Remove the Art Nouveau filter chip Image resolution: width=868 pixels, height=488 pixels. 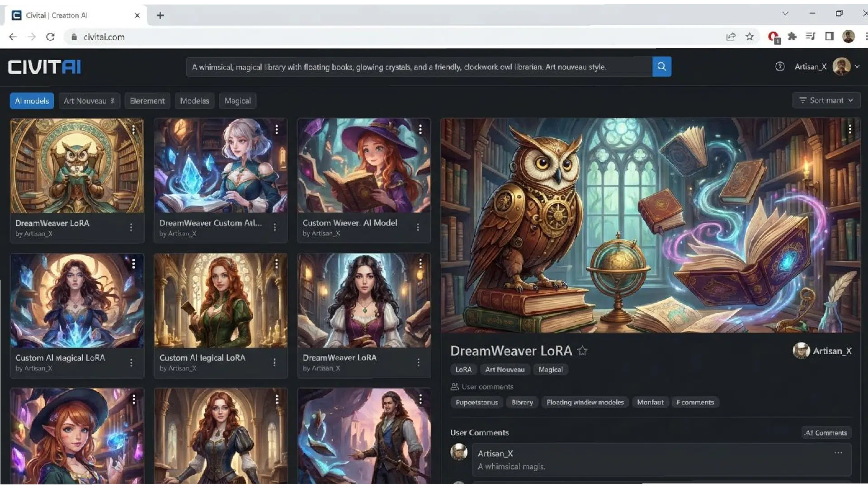(113, 101)
